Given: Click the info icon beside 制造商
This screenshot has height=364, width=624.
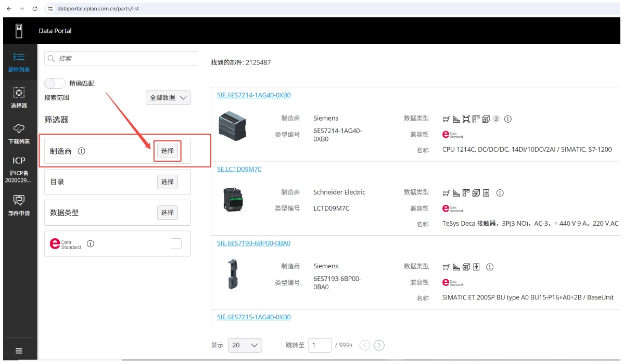Looking at the screenshot, I should click(x=82, y=151).
